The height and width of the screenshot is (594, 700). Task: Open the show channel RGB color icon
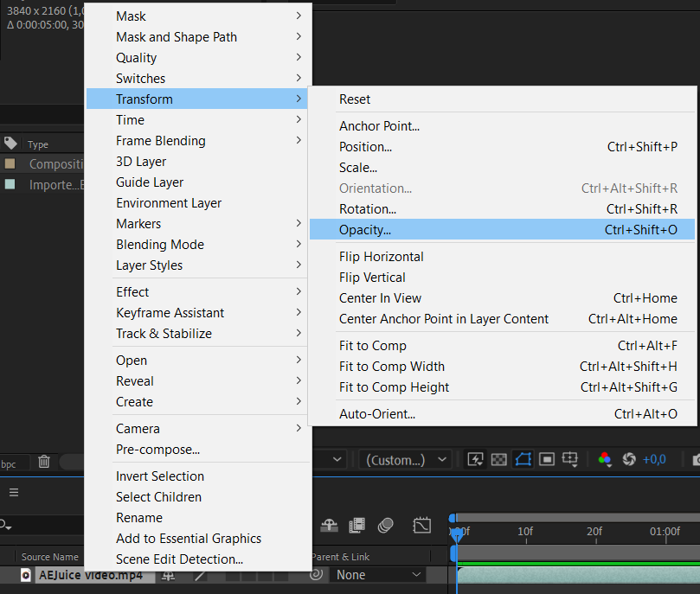pyautogui.click(x=605, y=460)
